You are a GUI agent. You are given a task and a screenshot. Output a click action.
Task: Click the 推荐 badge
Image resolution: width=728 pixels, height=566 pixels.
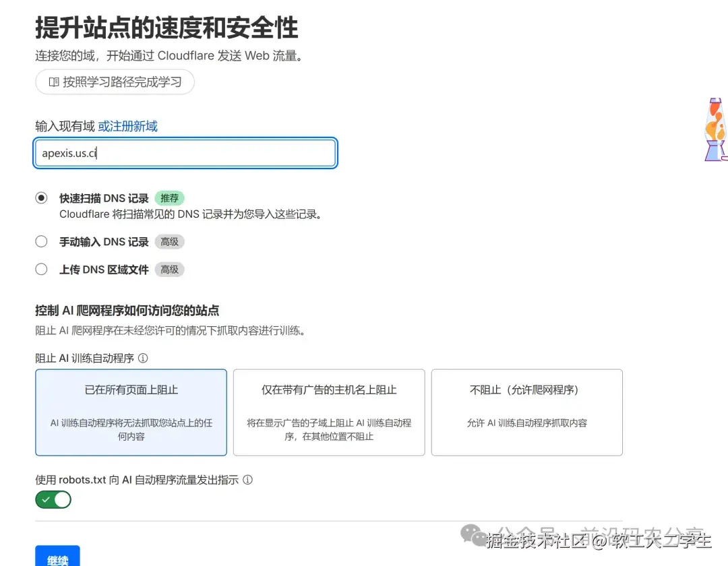169,197
